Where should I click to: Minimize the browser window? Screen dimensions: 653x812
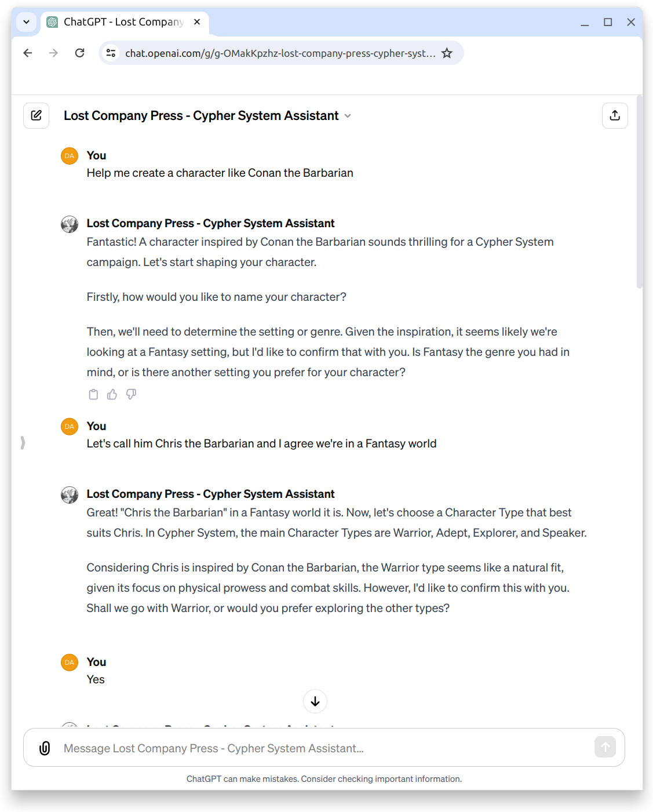pos(585,22)
